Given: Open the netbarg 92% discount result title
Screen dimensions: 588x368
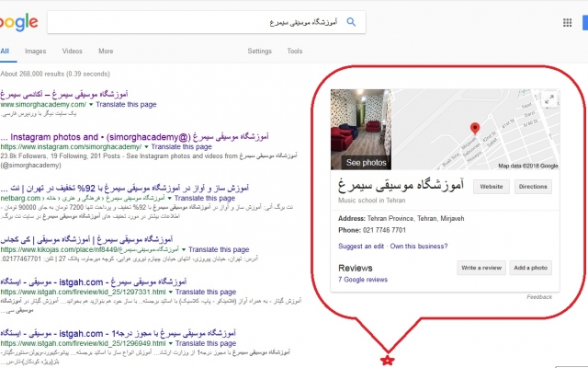Looking at the screenshot, I should (125, 188).
